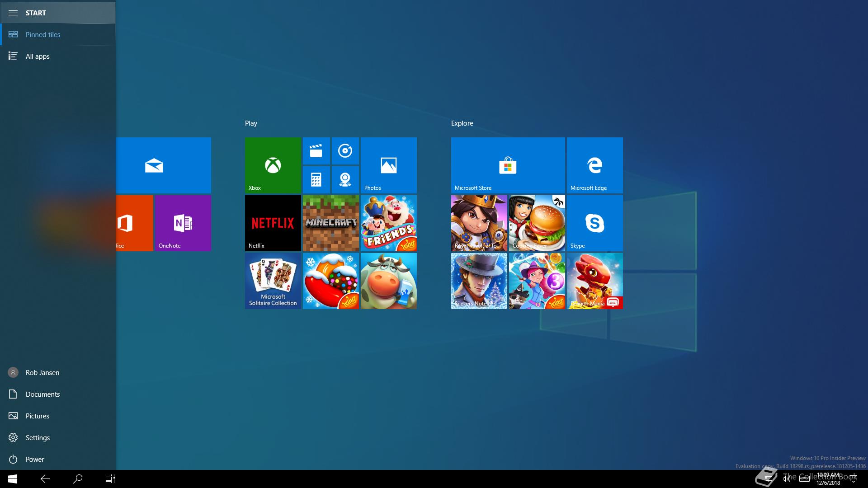Viewport: 868px width, 488px height.
Task: Open the volume tray icon
Action: tap(786, 479)
